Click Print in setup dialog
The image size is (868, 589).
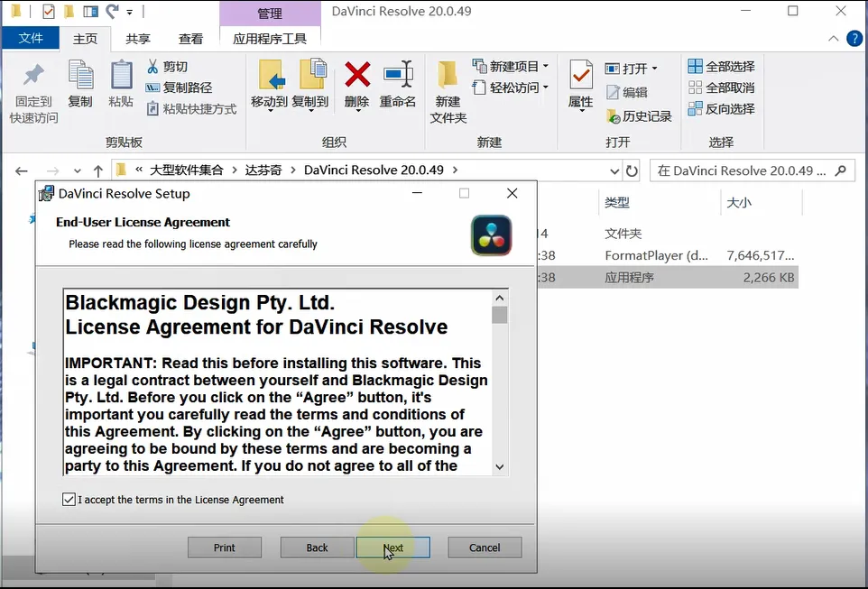[224, 548]
